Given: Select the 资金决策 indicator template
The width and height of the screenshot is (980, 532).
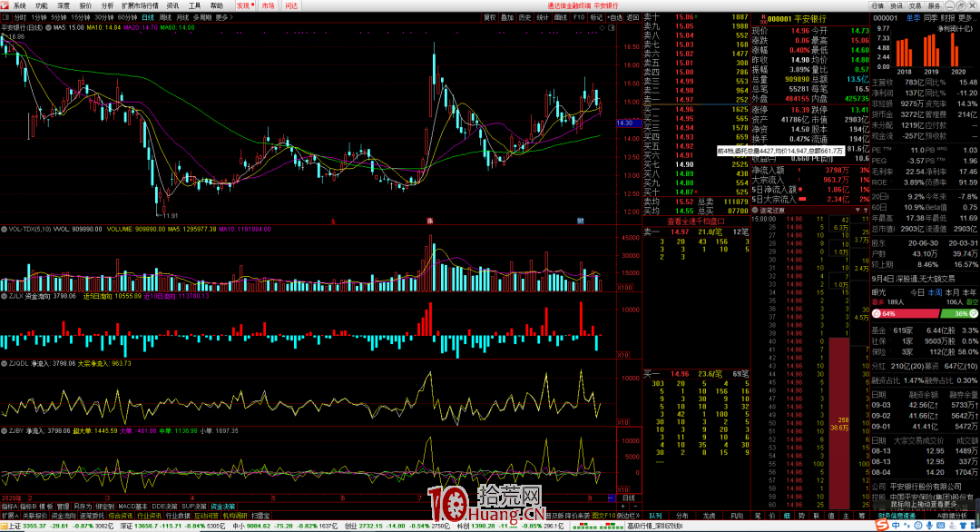Looking at the screenshot, I should 222,507.
